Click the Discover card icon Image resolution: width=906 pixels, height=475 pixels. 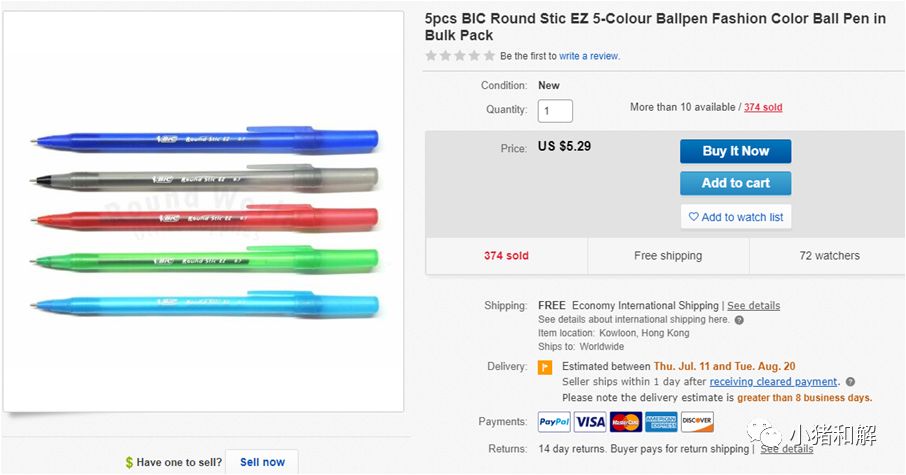[x=697, y=422]
